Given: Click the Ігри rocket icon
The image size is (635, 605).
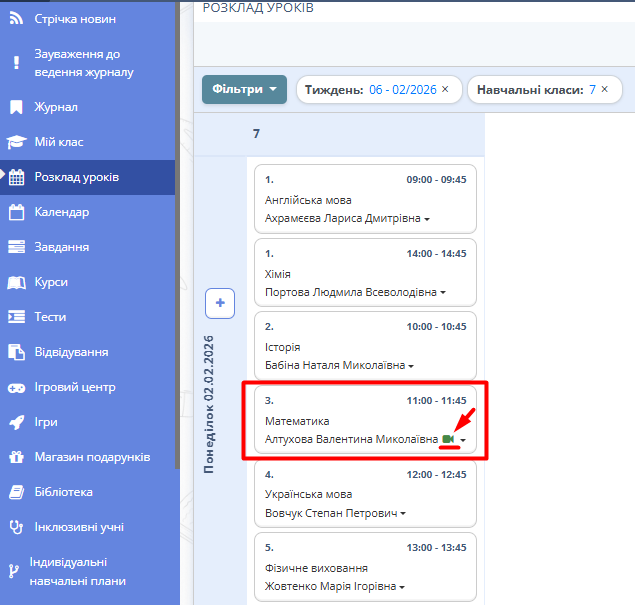Looking at the screenshot, I should click(x=16, y=422).
